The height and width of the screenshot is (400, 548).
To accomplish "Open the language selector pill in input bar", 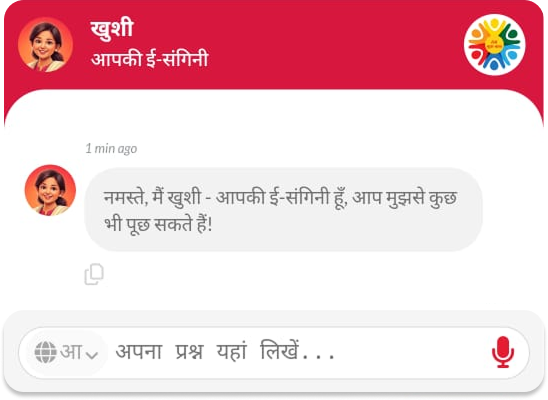I will [66, 352].
